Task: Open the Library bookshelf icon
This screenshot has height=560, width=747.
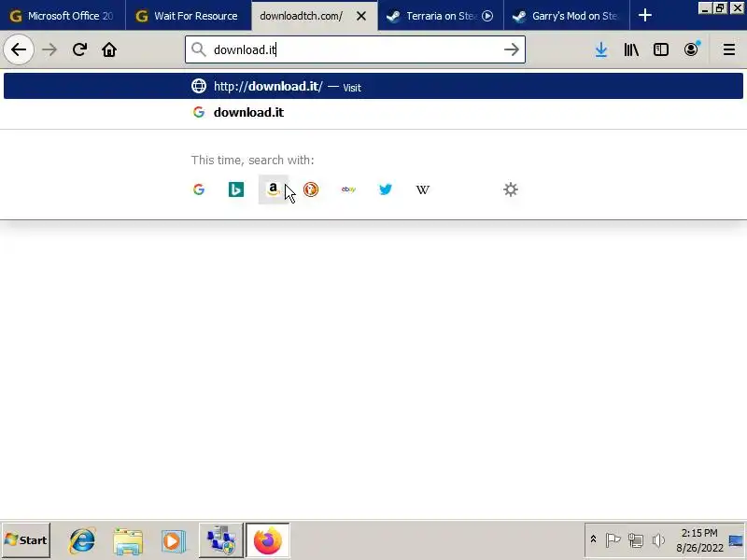Action: [x=631, y=49]
